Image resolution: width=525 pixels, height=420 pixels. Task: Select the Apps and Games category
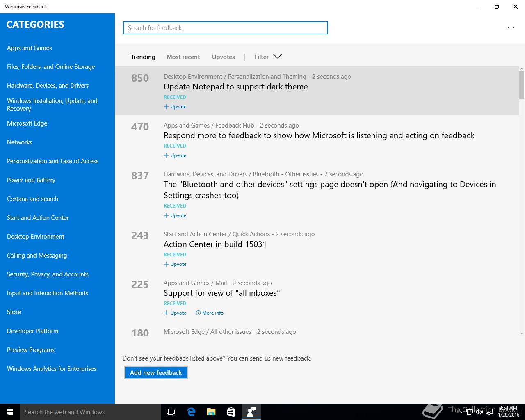(30, 48)
